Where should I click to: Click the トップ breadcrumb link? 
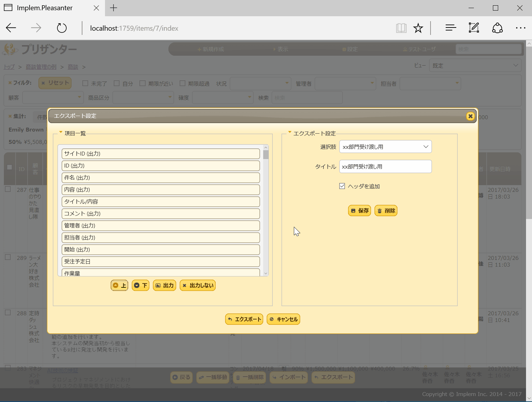pos(9,67)
